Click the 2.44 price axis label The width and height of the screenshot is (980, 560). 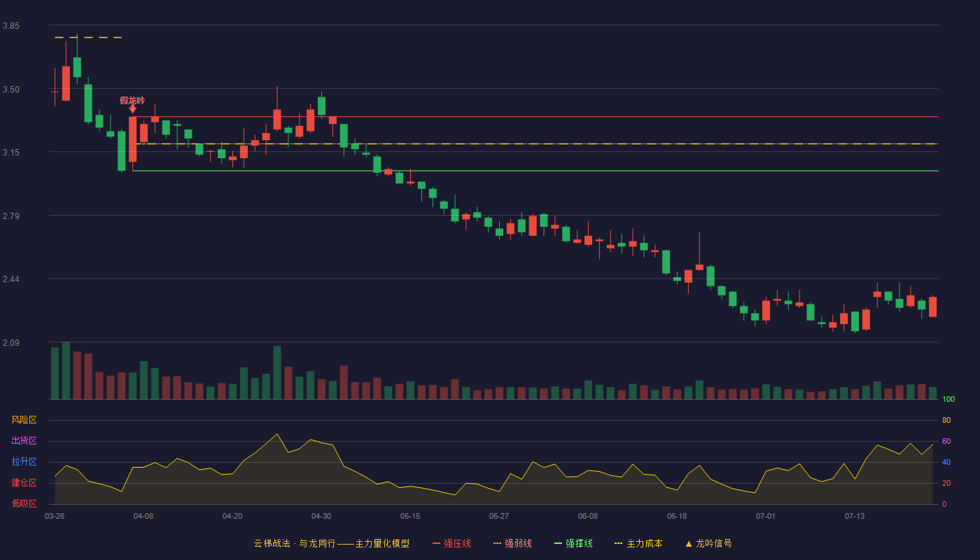tap(11, 279)
